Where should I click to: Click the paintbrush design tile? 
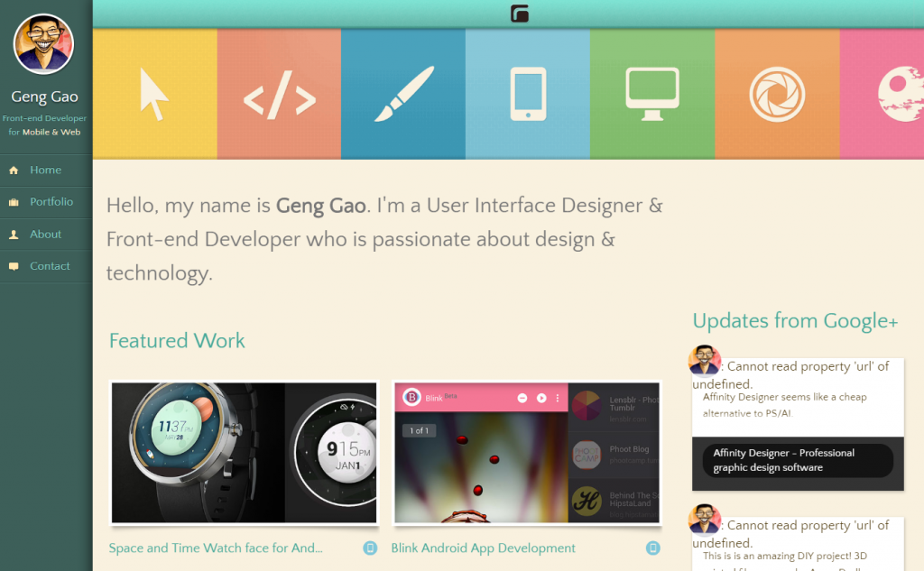pyautogui.click(x=403, y=94)
